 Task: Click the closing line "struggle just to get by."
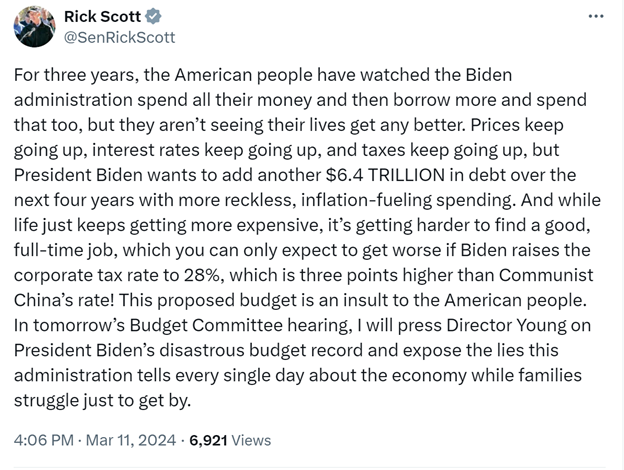(x=103, y=400)
